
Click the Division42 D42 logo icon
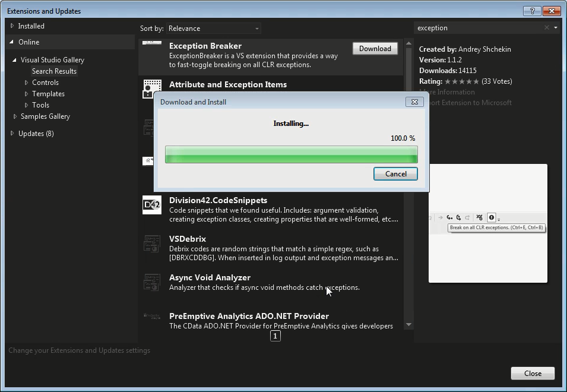pyautogui.click(x=152, y=205)
